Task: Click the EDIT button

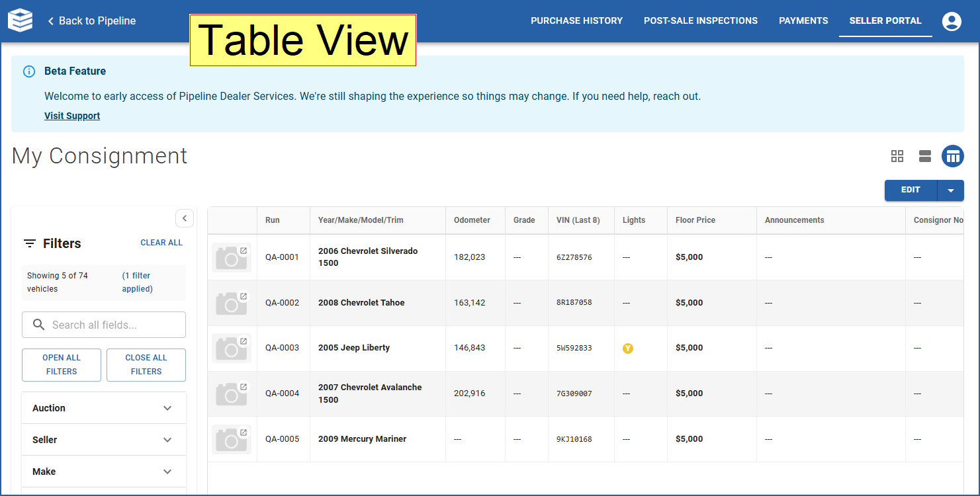Action: point(911,190)
